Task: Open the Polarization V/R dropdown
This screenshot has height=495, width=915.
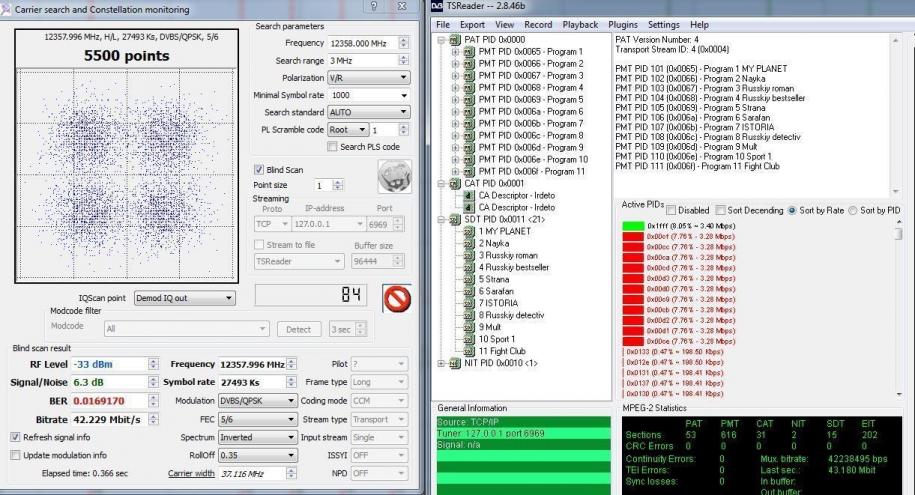Action: pyautogui.click(x=368, y=77)
